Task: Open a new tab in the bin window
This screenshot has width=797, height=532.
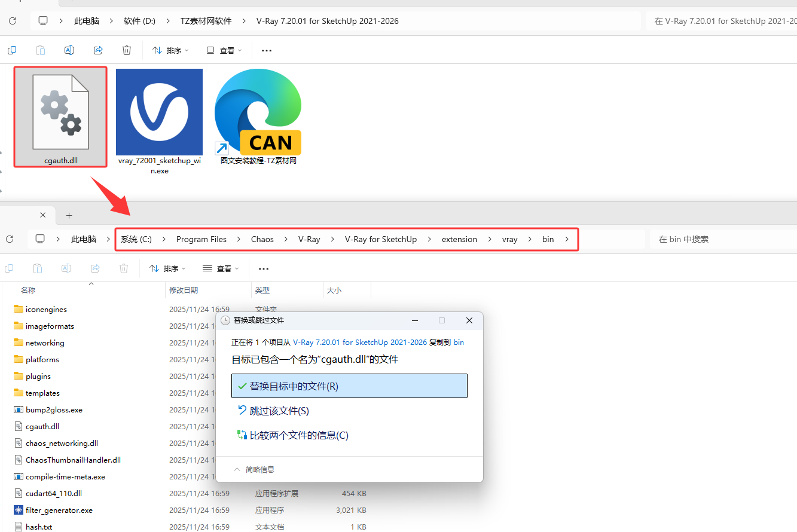Action: pos(69,215)
